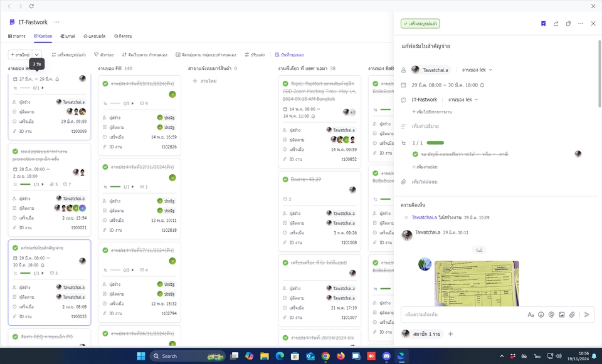
Task: Click เพิ่มไฟล์แนบ to add an attachment
Action: pyautogui.click(x=425, y=182)
